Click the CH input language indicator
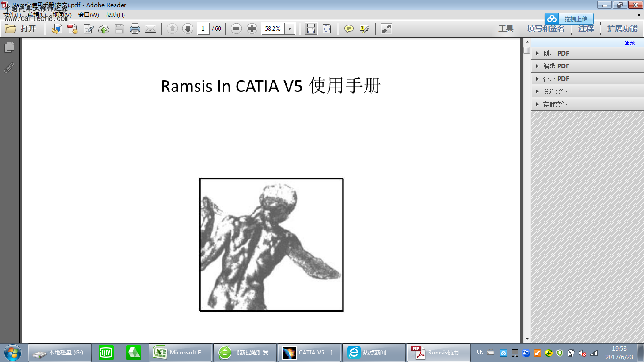 point(479,352)
